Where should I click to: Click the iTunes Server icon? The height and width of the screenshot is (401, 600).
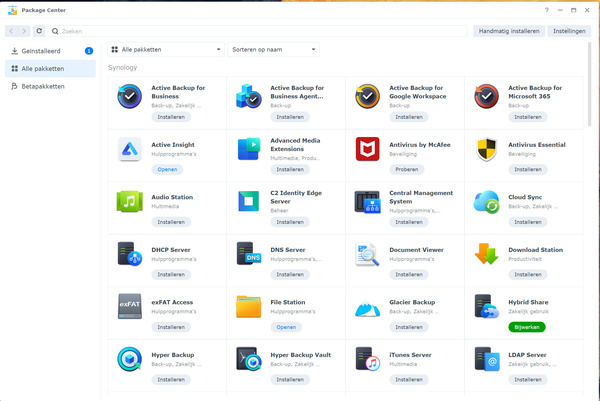tap(367, 359)
